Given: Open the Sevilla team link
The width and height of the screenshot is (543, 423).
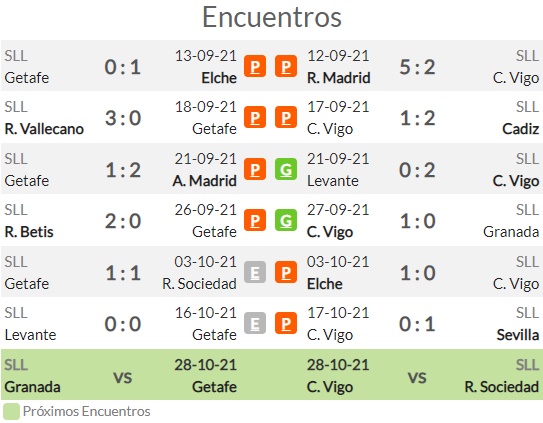Looking at the screenshot, I should click(x=518, y=335).
